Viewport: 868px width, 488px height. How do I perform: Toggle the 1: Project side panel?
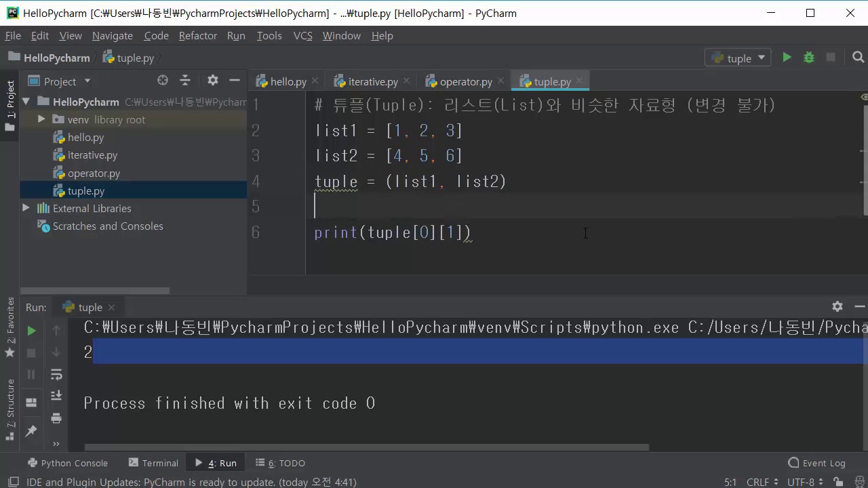10,105
